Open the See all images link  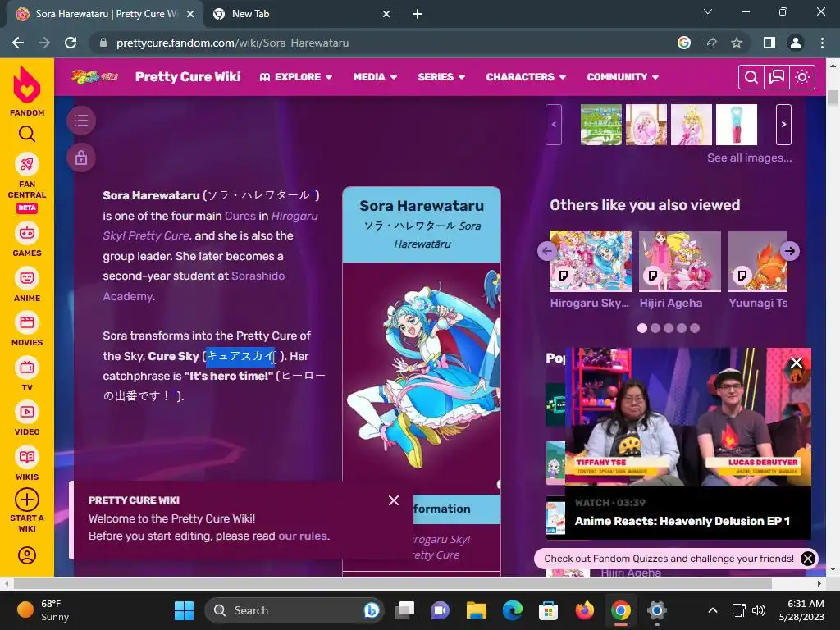749,158
